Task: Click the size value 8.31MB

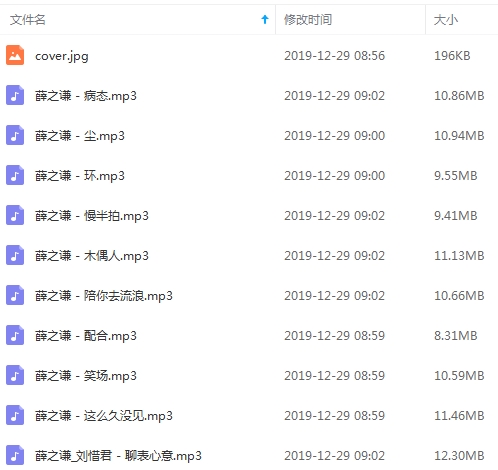Action: click(x=456, y=336)
